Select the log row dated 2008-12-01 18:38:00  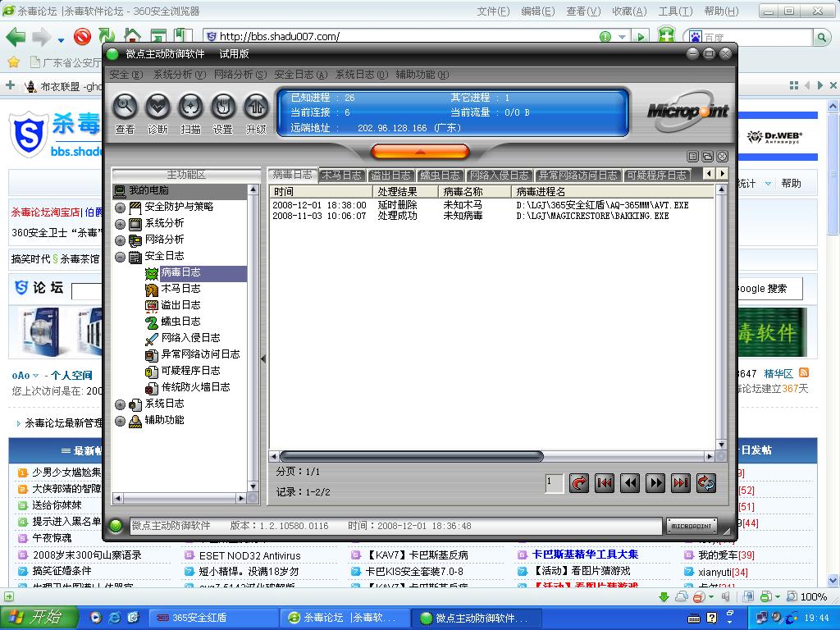492,205
